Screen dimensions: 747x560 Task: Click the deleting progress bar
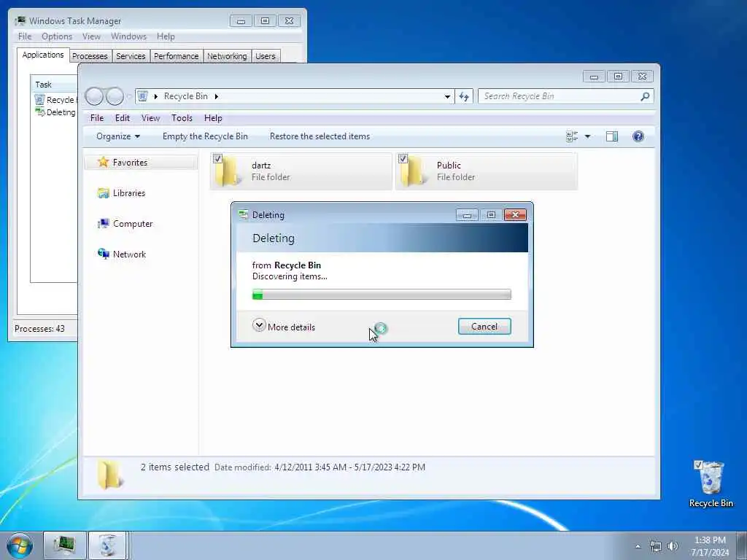coord(382,295)
